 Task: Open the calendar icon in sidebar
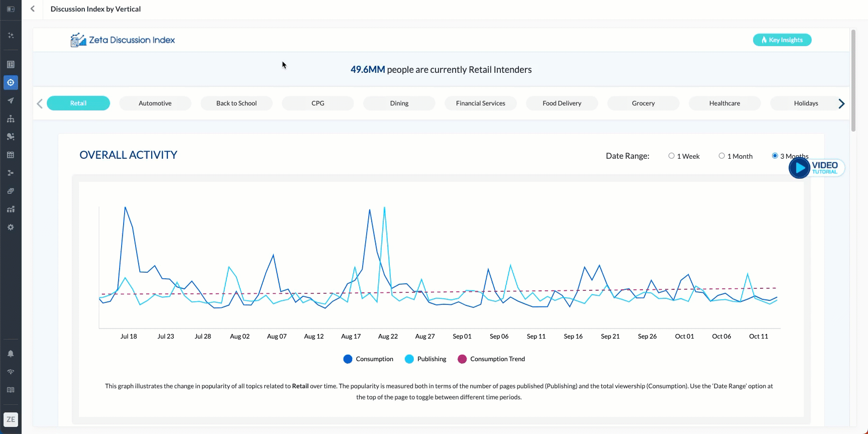tap(11, 155)
